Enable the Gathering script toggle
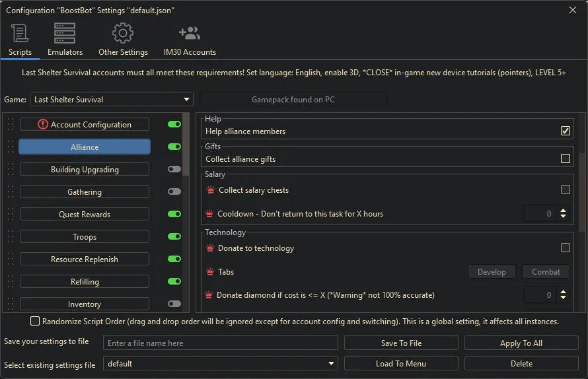 (x=174, y=191)
